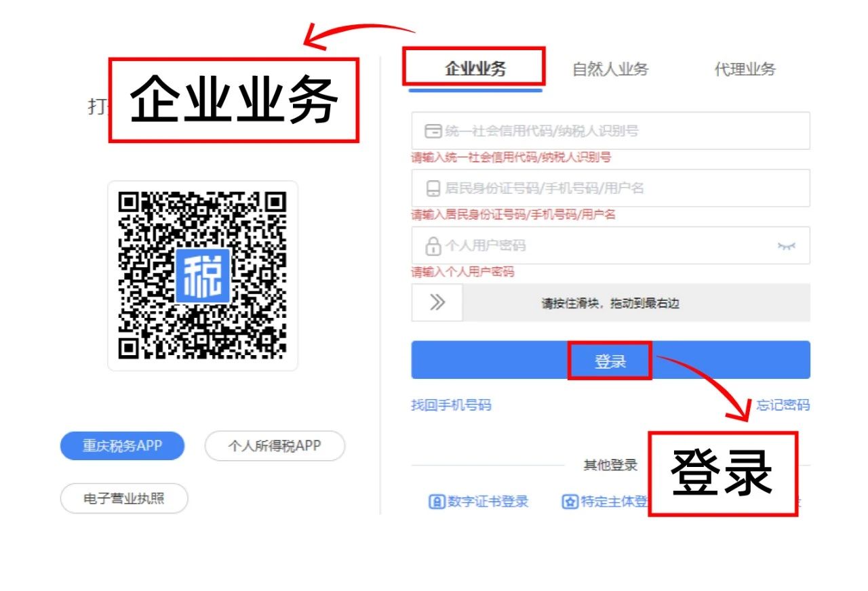Image resolution: width=868 pixels, height=591 pixels.
Task: Switch to the 企业业务 tab
Action: coord(475,68)
